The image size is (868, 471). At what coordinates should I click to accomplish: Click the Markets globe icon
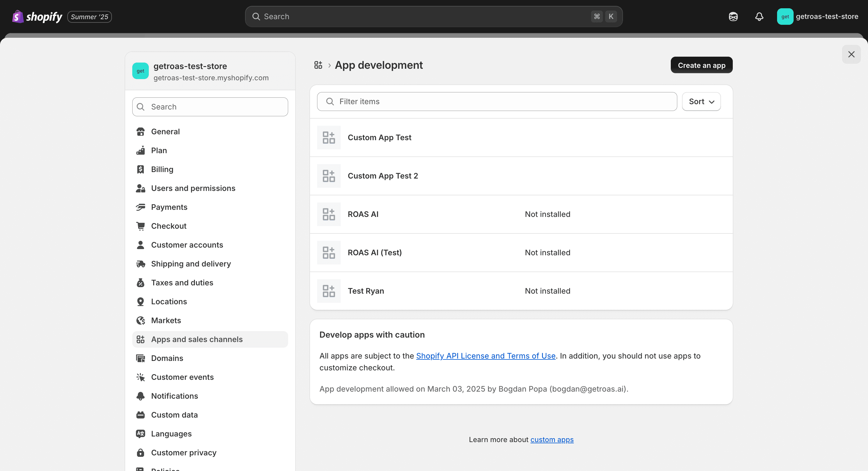141,320
